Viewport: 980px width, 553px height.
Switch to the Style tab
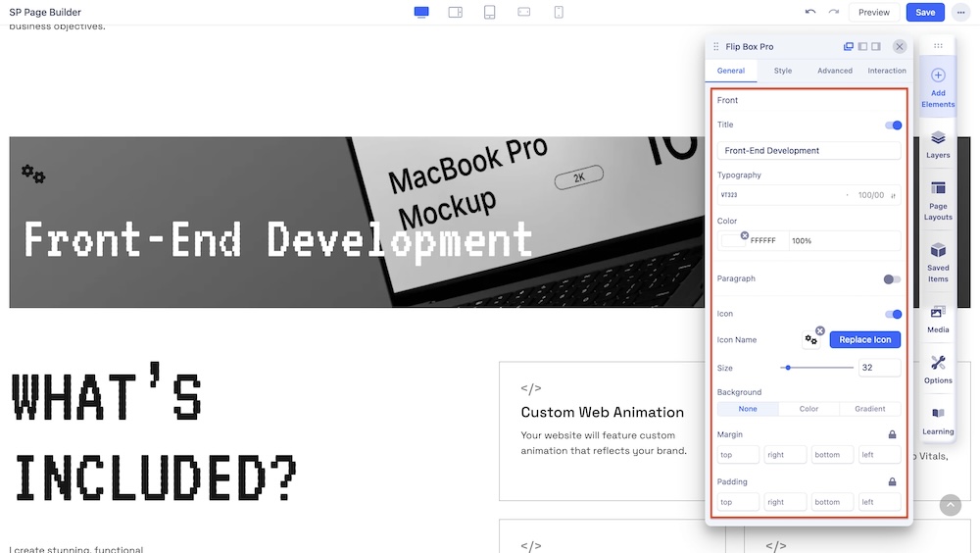782,71
